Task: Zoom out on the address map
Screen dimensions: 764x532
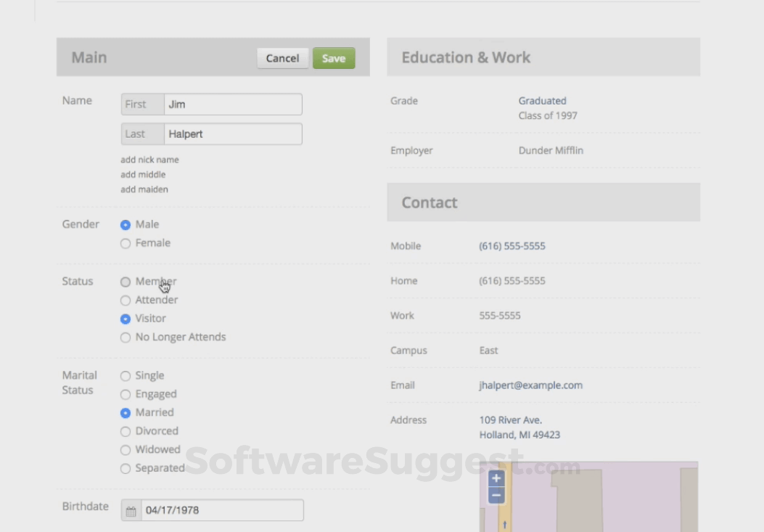Action: (495, 494)
